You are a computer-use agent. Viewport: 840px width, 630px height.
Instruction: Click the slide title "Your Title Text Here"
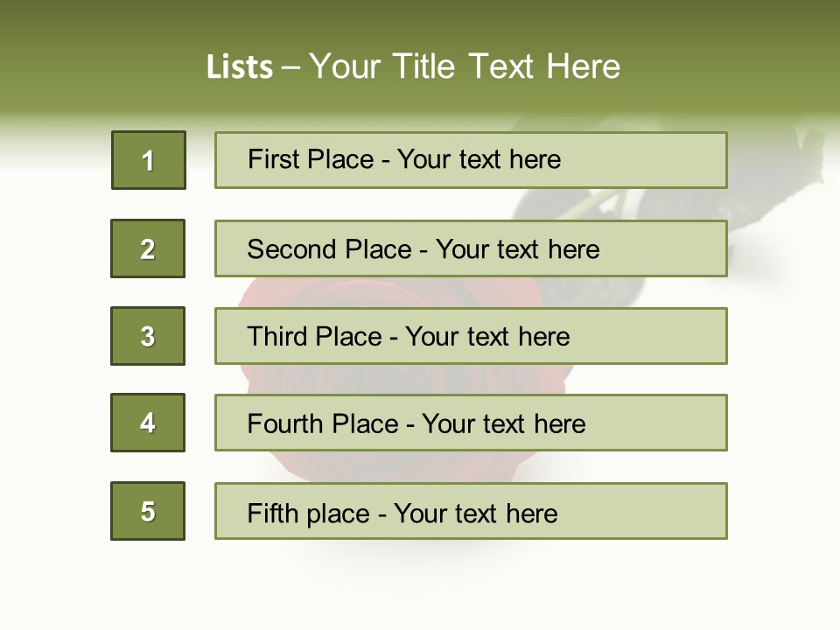coord(465,66)
